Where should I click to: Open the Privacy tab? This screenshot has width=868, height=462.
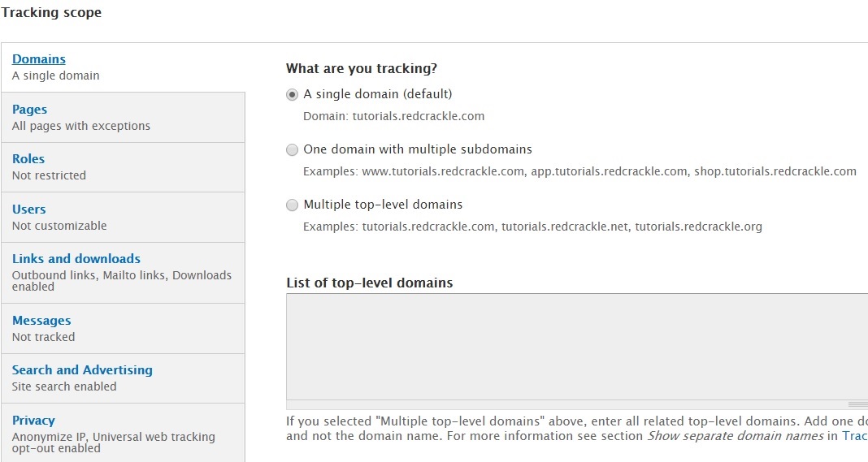click(123, 433)
